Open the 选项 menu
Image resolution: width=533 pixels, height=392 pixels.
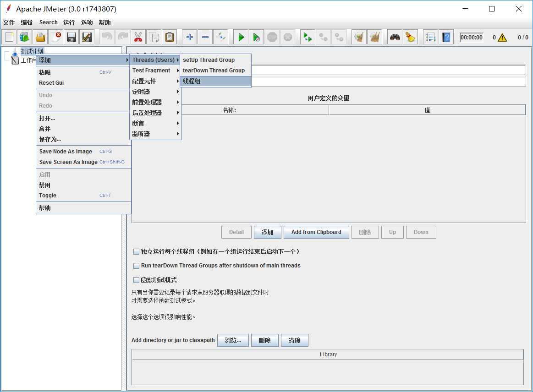pyautogui.click(x=87, y=22)
